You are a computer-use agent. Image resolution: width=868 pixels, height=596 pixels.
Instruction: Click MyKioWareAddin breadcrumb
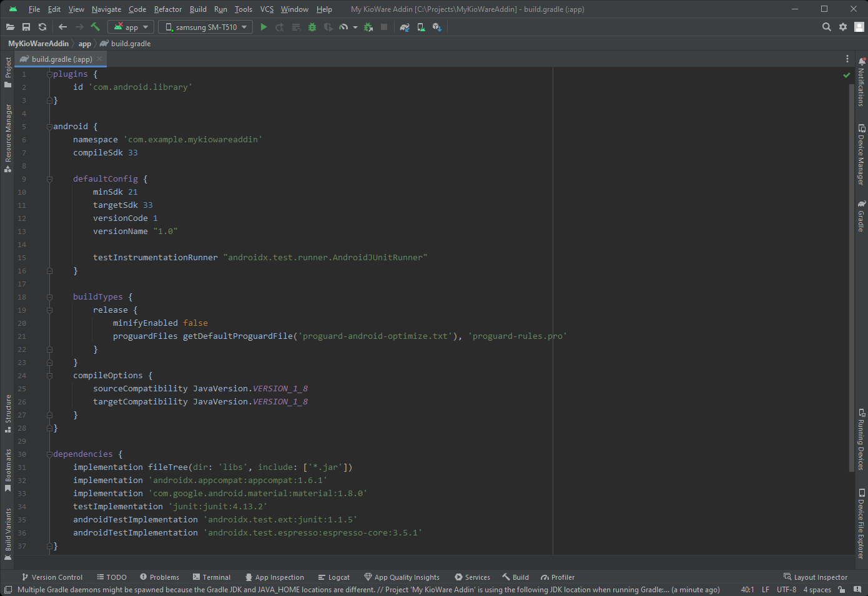[38, 44]
